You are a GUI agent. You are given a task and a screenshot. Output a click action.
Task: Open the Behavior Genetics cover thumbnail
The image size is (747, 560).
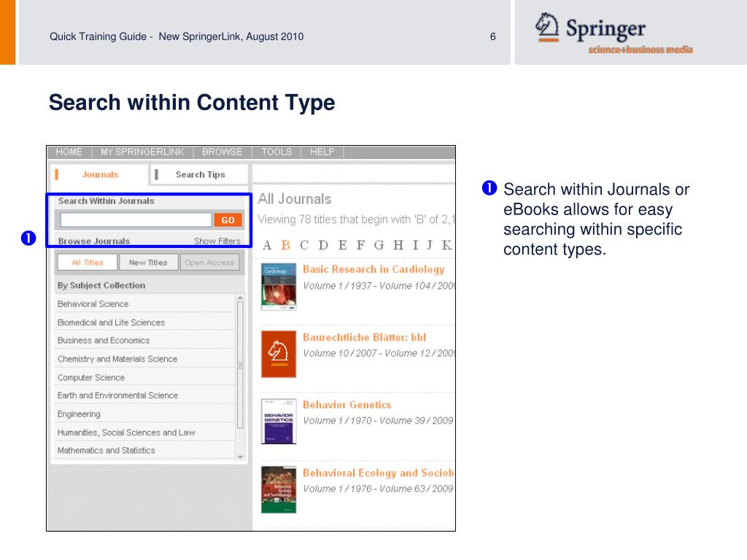(279, 421)
